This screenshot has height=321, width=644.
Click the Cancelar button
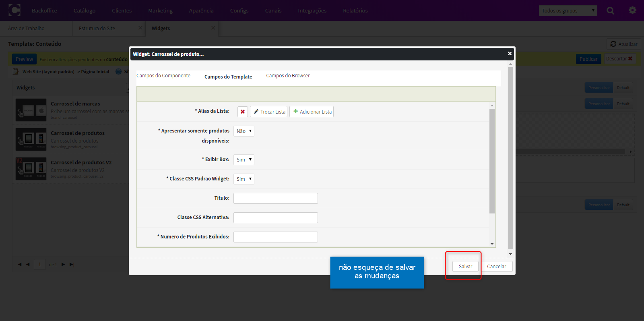[x=497, y=266]
